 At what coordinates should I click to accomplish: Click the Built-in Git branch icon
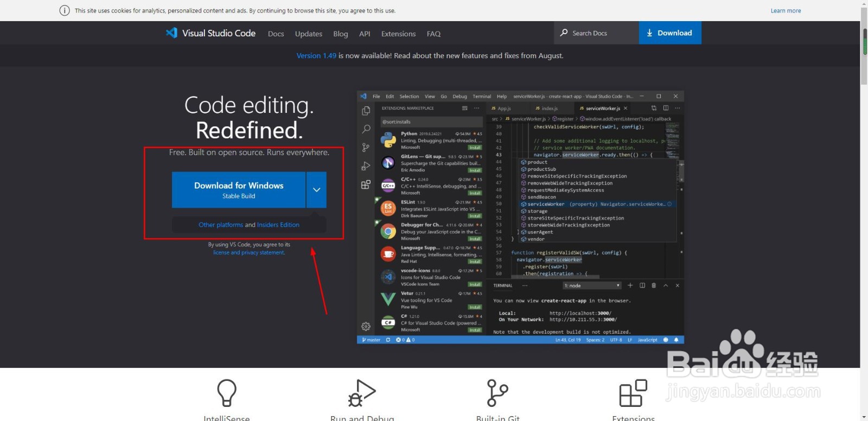tap(497, 393)
